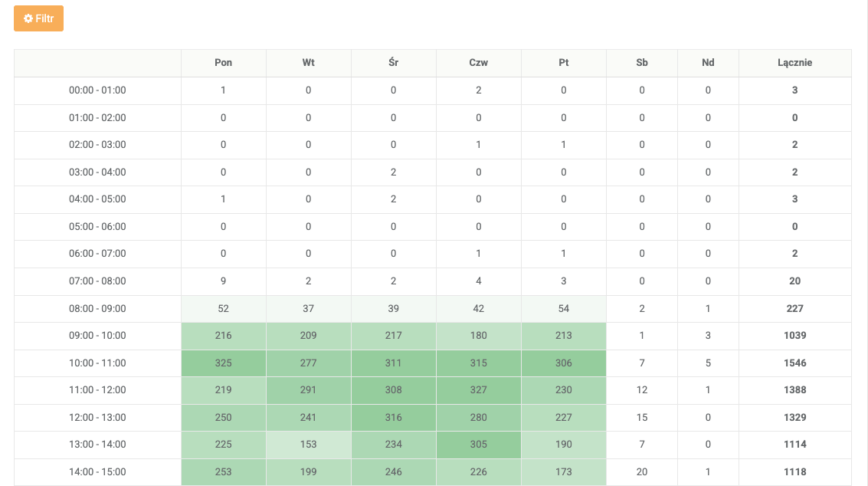Click the 14:00 - 15:00 row label

pyautogui.click(x=97, y=472)
